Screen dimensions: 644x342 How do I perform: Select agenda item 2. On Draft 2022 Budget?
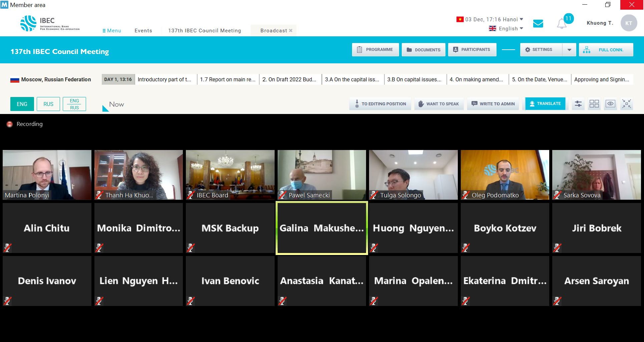click(289, 80)
